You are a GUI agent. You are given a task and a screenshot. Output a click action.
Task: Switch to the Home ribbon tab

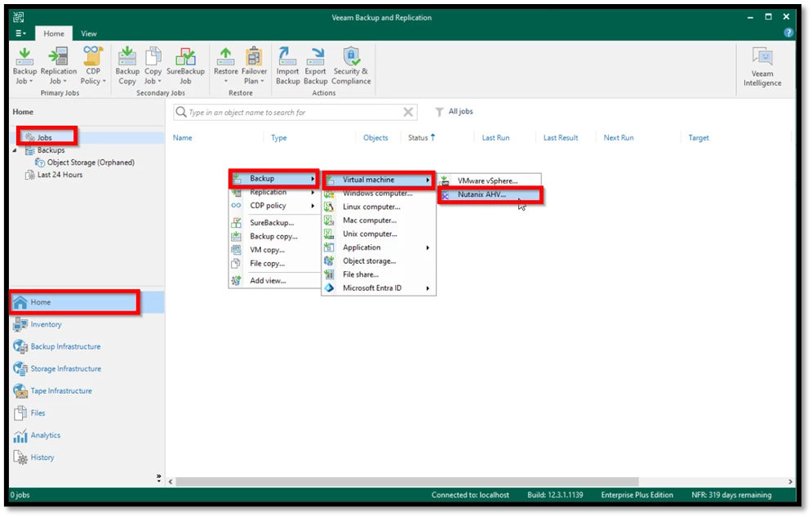click(54, 33)
